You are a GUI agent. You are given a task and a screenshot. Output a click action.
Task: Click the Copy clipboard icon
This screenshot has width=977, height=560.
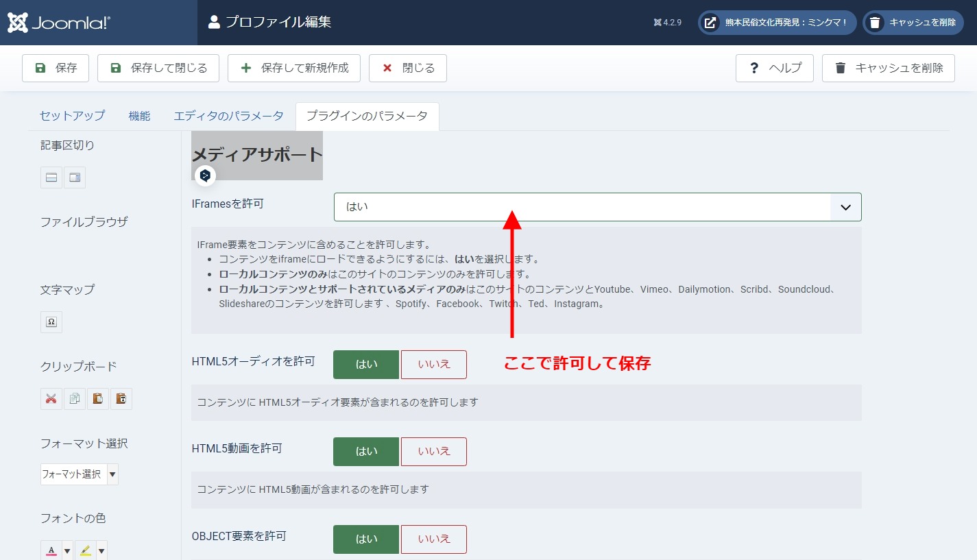coord(75,399)
